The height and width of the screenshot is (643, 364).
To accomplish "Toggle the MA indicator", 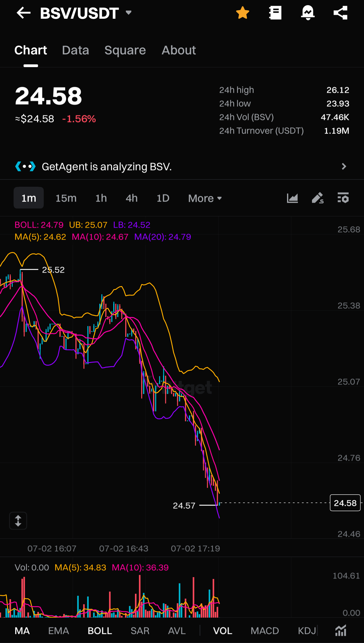I will (x=22, y=631).
